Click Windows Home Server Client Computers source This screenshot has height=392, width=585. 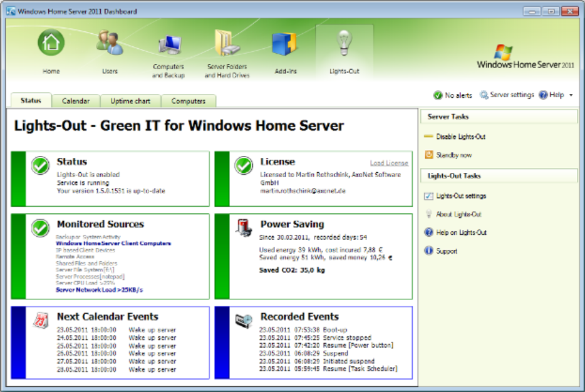click(x=113, y=243)
